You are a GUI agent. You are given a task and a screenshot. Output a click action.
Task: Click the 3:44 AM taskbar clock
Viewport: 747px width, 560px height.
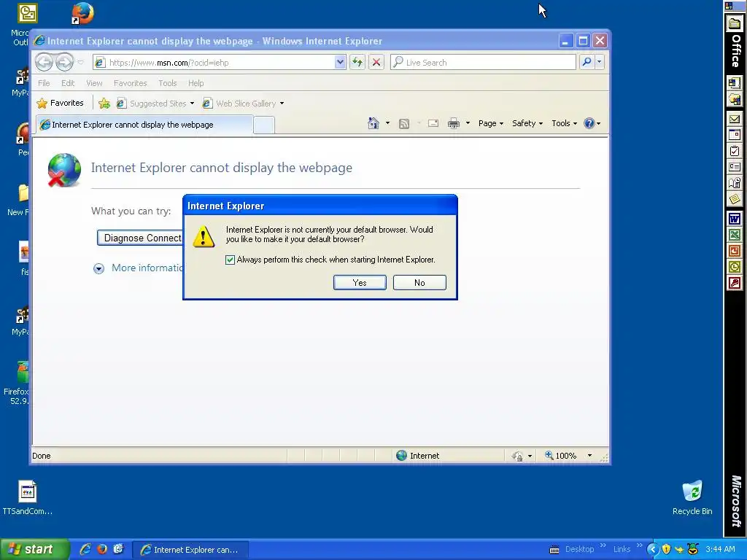coord(720,549)
